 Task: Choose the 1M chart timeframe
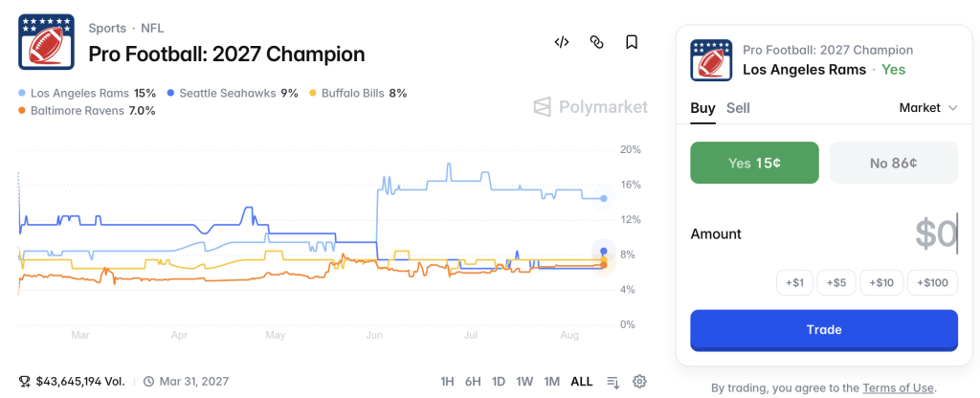[x=551, y=381]
